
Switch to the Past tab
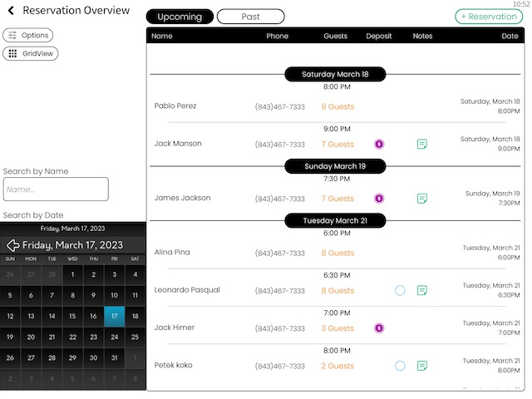click(x=251, y=17)
